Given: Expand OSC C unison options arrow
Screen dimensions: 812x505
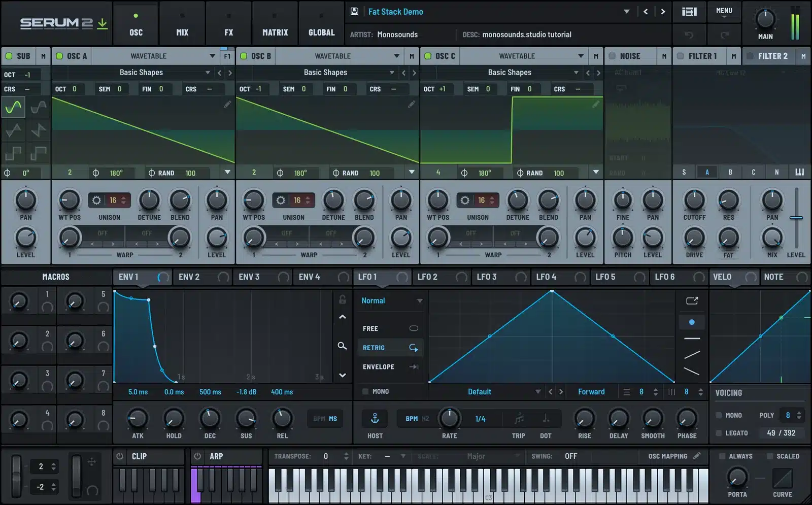Looking at the screenshot, I should point(596,173).
